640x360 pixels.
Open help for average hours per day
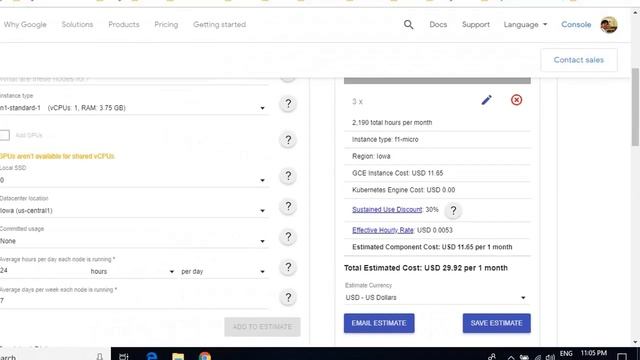coord(288,267)
